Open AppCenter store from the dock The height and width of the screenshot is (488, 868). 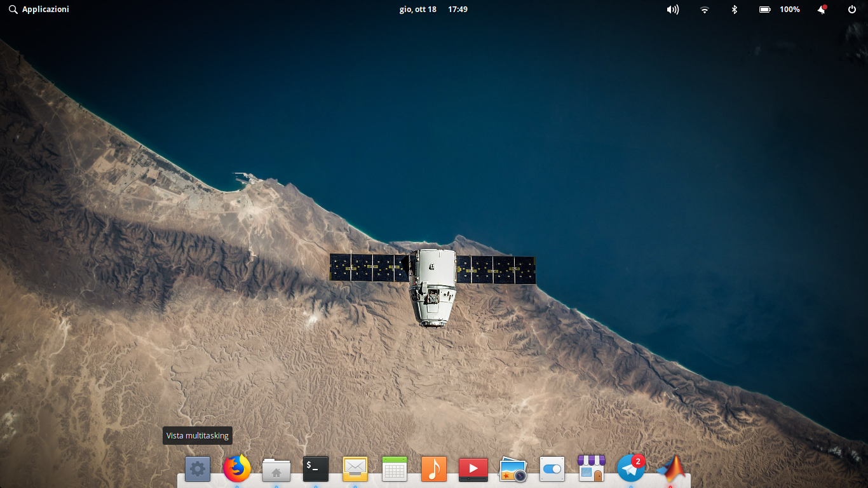[592, 468]
